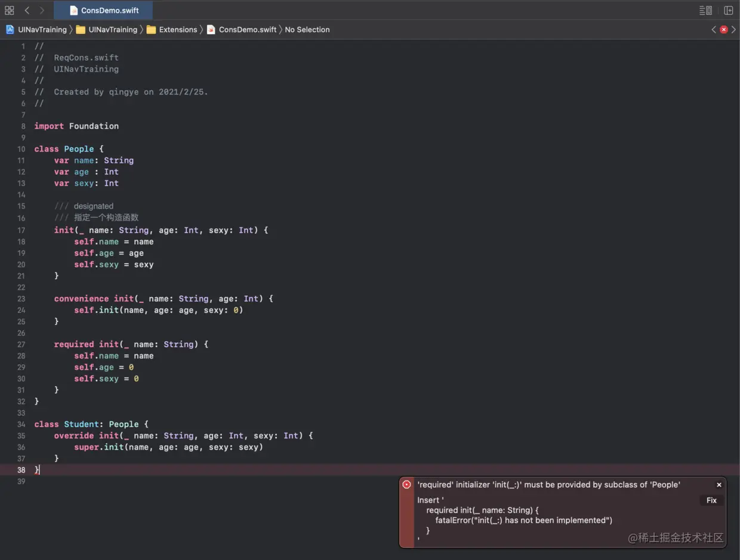740x560 pixels.
Task: Click 'self.age = age' on line 19
Action: (x=109, y=253)
